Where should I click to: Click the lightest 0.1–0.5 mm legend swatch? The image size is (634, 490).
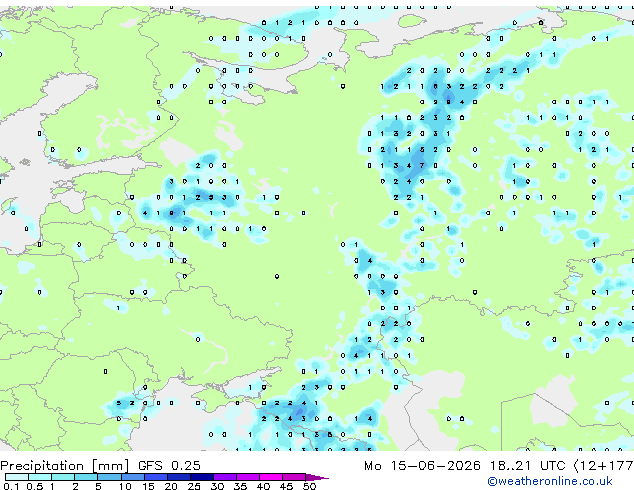pyautogui.click(x=17, y=477)
